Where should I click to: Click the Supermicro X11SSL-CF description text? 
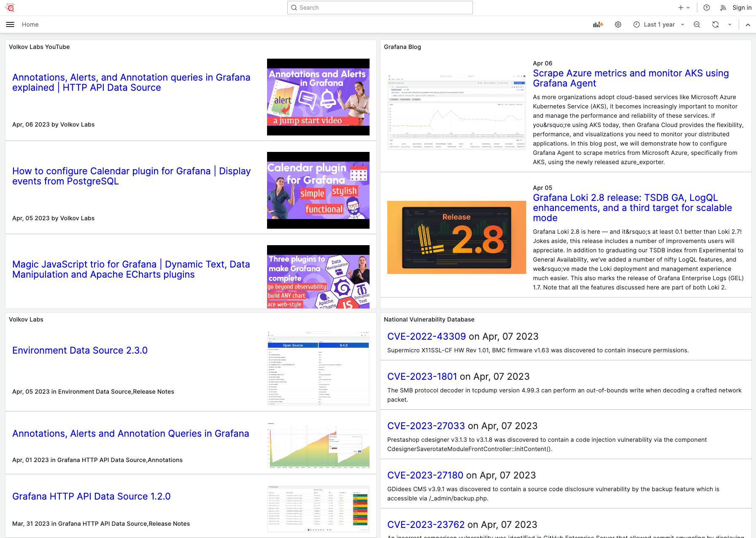[538, 350]
